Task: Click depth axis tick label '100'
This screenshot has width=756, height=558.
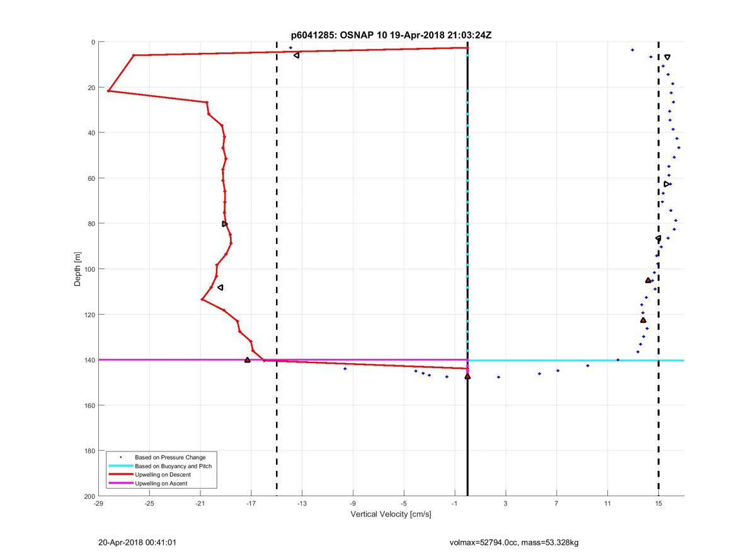Action: (89, 269)
